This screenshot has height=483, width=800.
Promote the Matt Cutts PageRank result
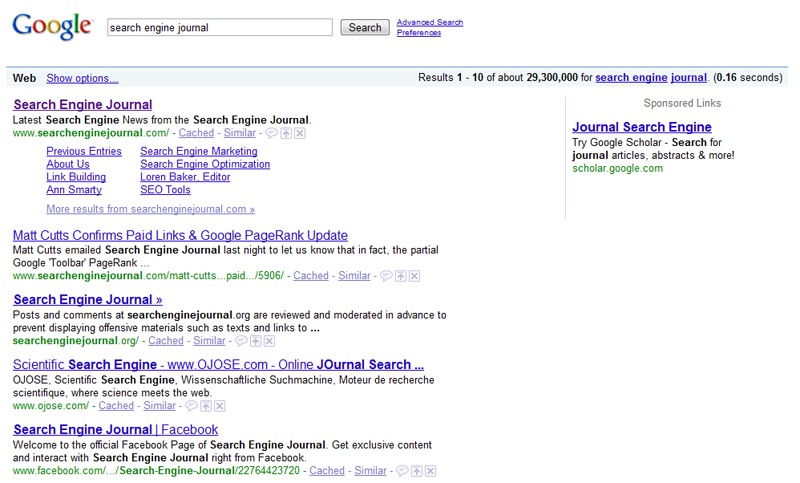coord(401,276)
